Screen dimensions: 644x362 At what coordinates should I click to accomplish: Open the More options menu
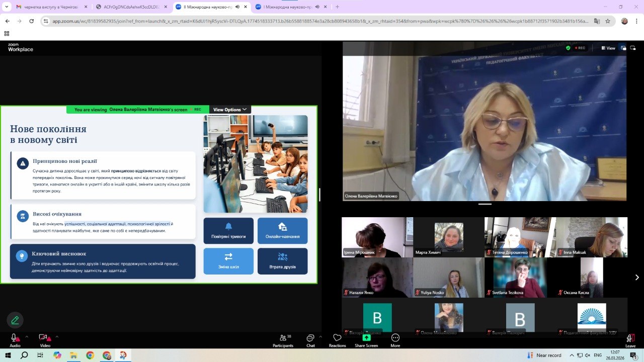(x=395, y=340)
